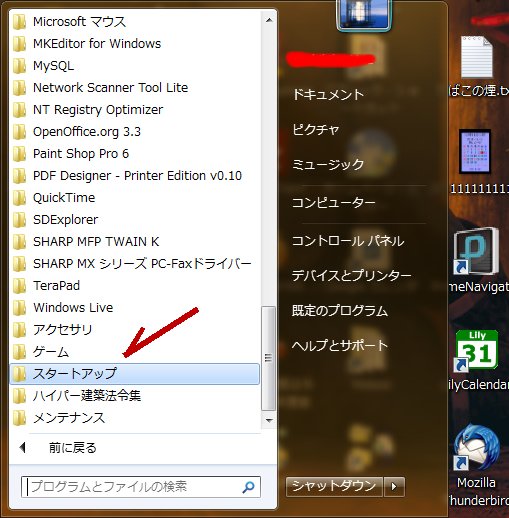Click the PDF Designer folder icon
The width and height of the screenshot is (509, 518).
(x=19, y=176)
